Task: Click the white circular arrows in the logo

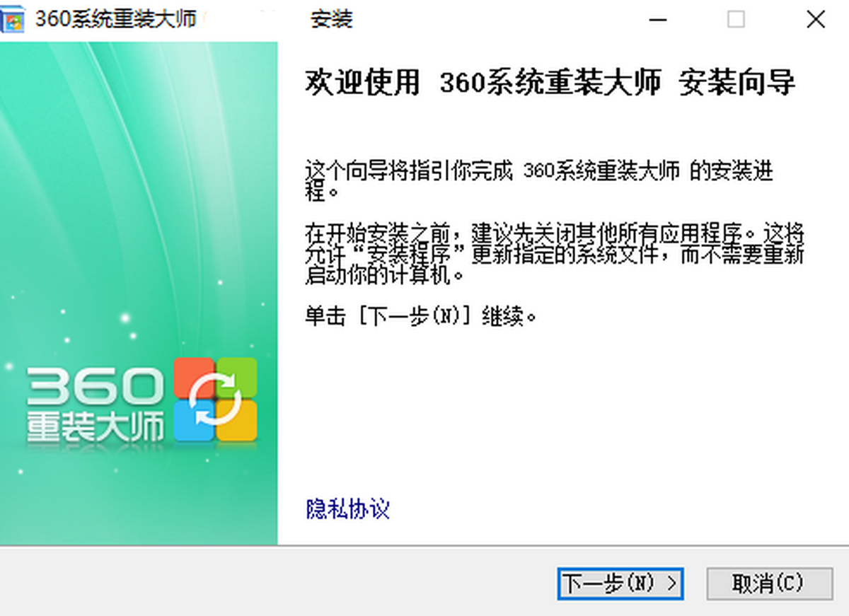Action: tap(216, 400)
